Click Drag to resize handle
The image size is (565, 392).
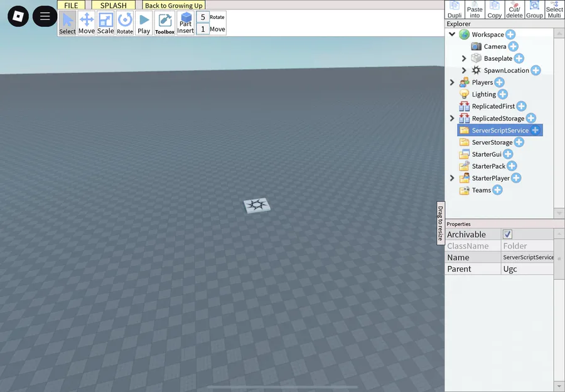pos(440,223)
